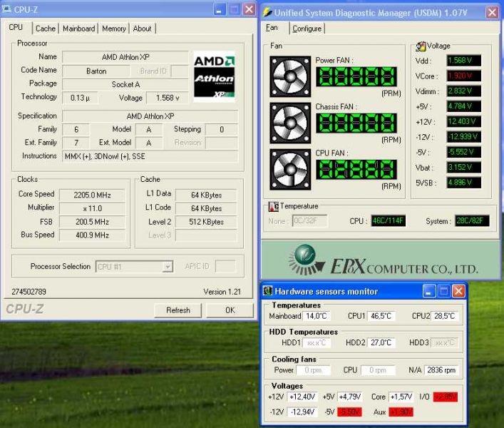
Task: Close the CPU-Z window
Action: (249, 10)
